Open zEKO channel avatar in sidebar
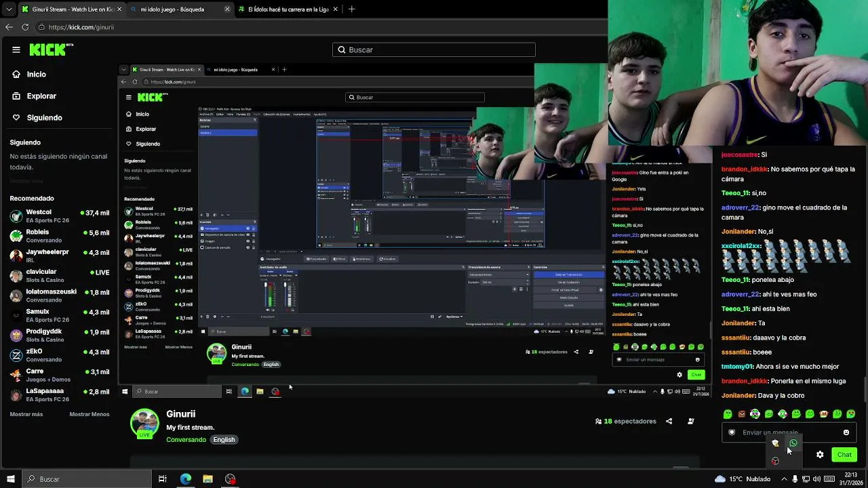Viewport: 868px width, 488px height. (x=16, y=355)
